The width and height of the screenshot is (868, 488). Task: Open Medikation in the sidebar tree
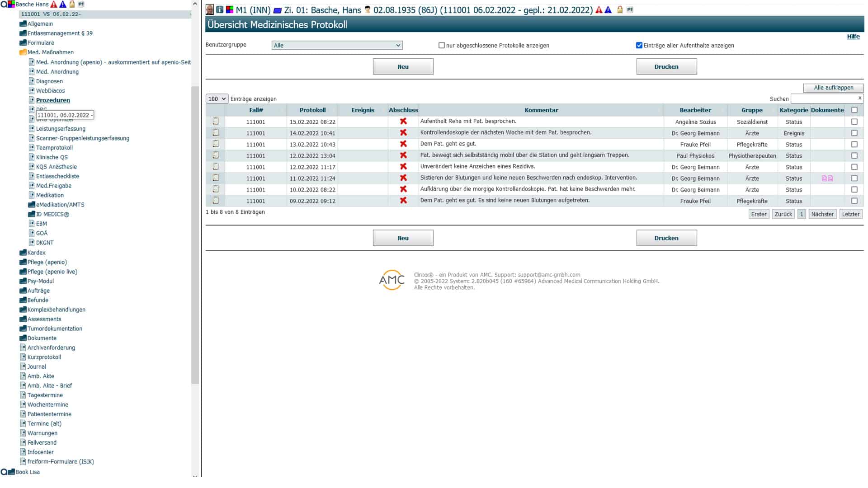50,195
